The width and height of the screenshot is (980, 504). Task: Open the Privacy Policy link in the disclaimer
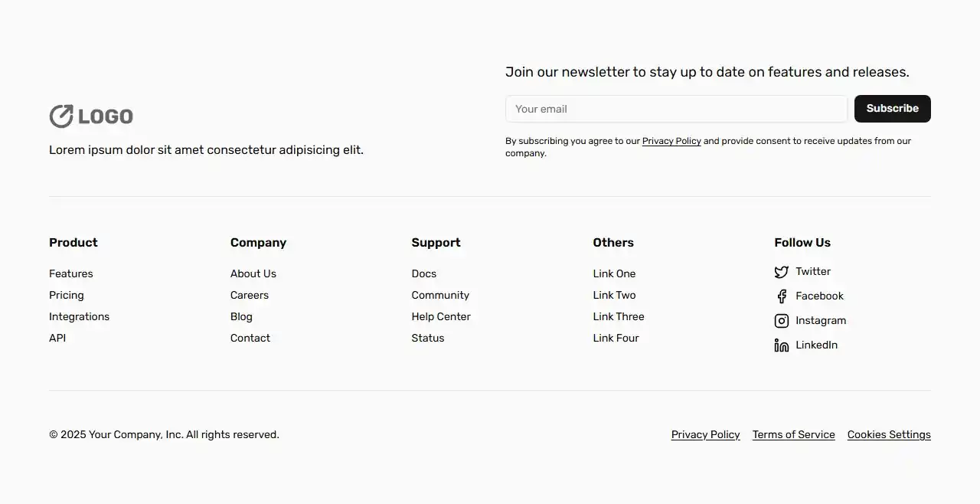click(x=671, y=140)
